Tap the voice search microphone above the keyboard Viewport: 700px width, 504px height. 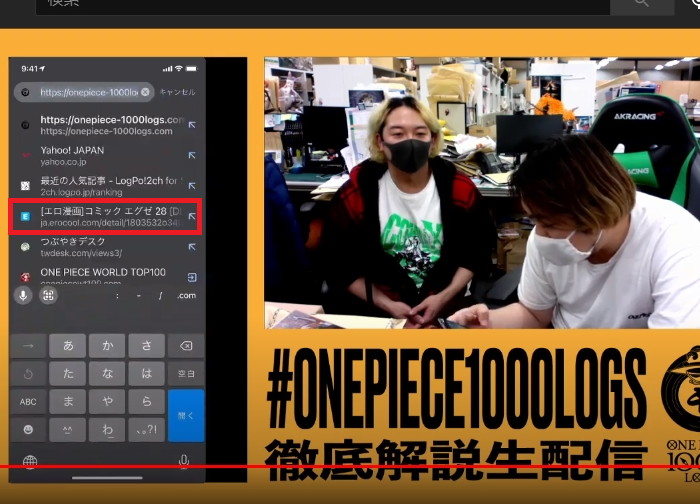click(23, 296)
